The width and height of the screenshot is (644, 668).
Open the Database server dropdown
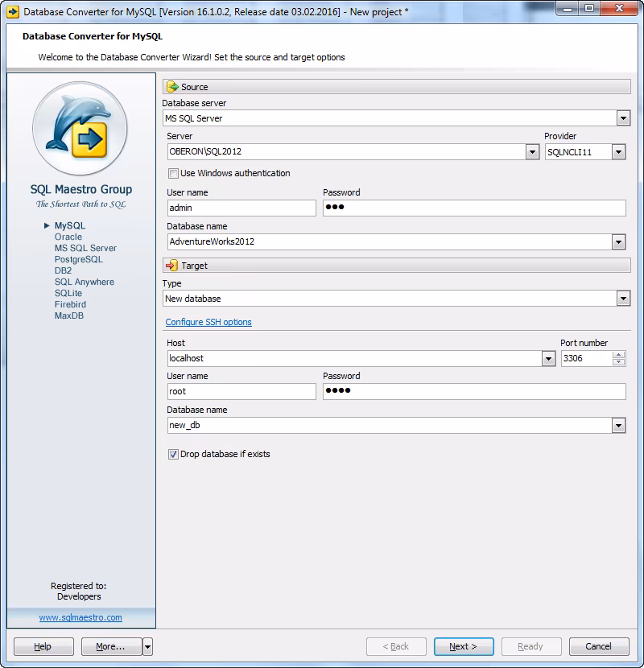(622, 118)
